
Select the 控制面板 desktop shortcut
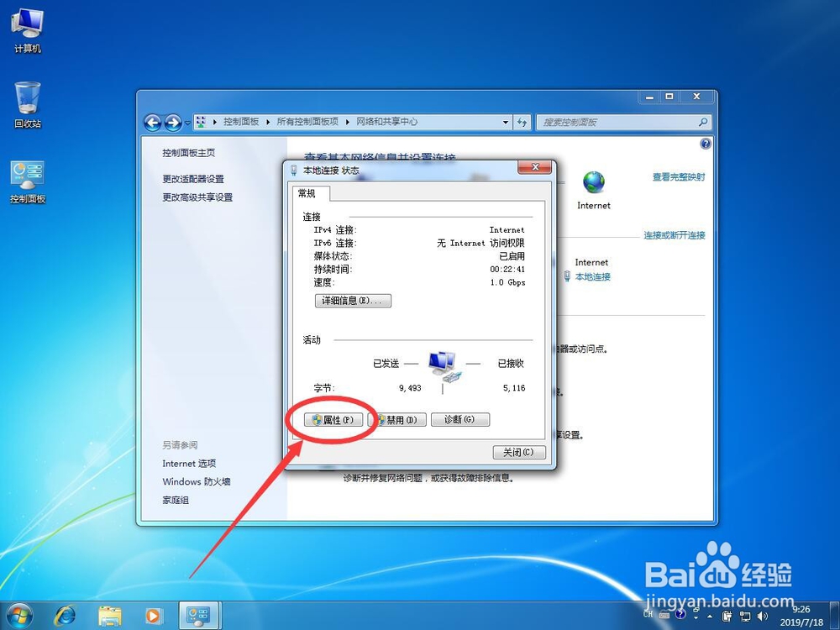(x=28, y=181)
